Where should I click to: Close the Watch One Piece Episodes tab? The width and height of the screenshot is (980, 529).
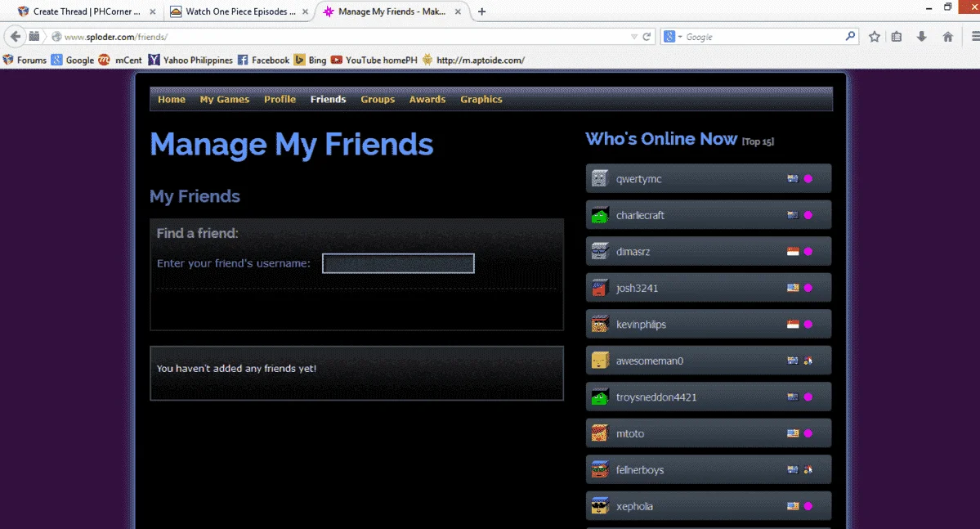pos(305,11)
